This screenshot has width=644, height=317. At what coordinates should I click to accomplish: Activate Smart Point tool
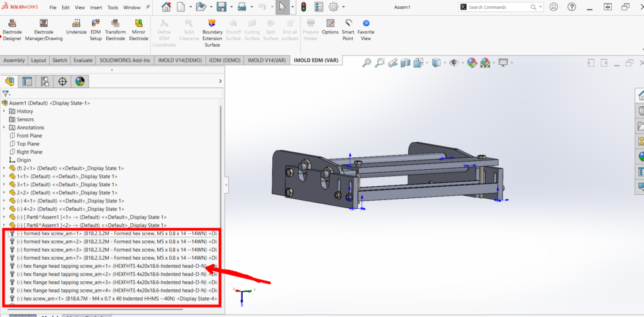(348, 30)
